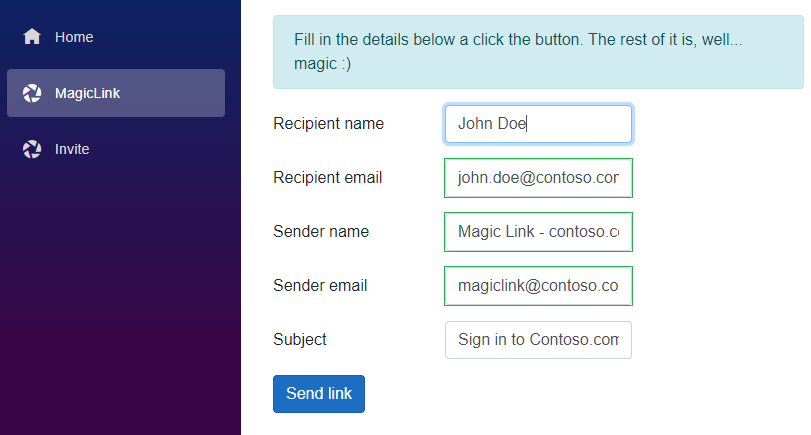This screenshot has width=811, height=435.
Task: Click the "Sender name" form label
Action: tap(321, 232)
